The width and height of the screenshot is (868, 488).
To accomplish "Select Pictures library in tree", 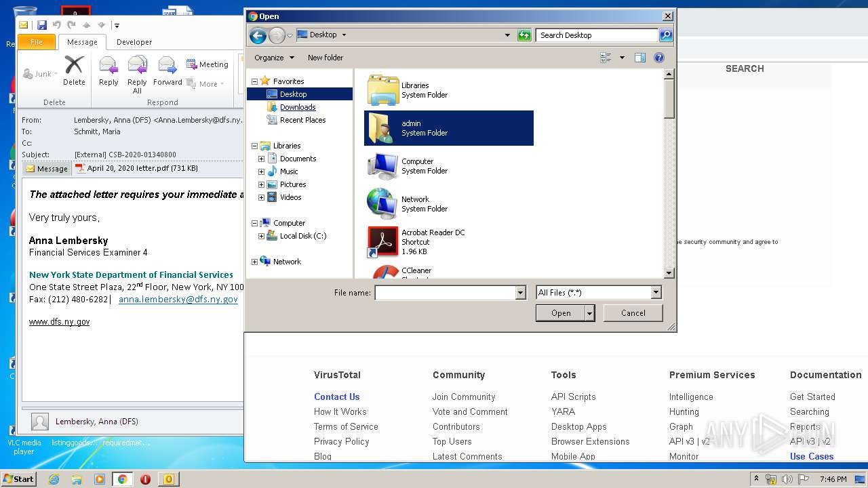I will [x=293, y=184].
